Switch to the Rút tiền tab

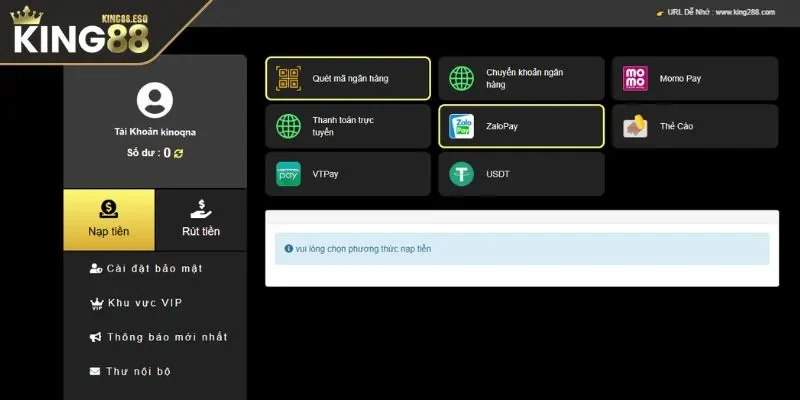(x=201, y=220)
